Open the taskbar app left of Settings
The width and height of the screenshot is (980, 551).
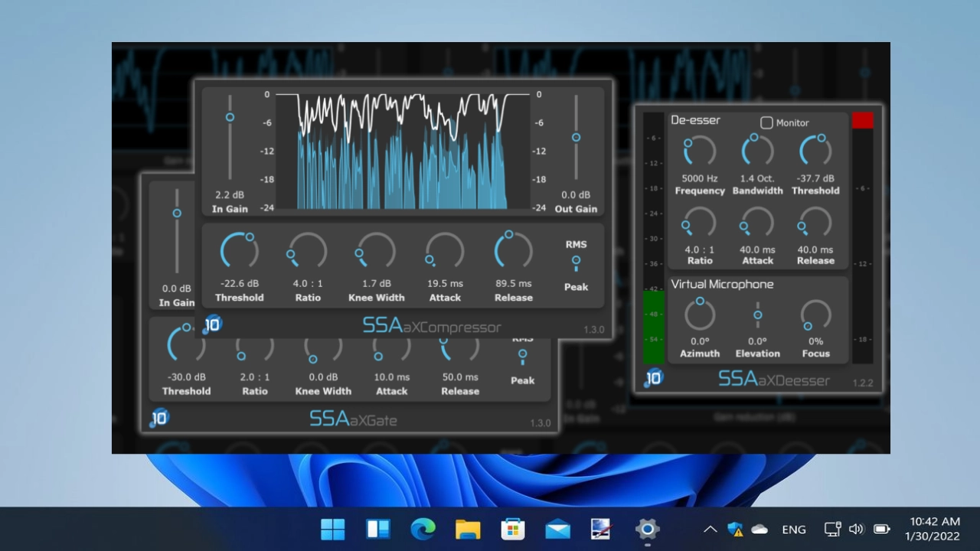(603, 529)
